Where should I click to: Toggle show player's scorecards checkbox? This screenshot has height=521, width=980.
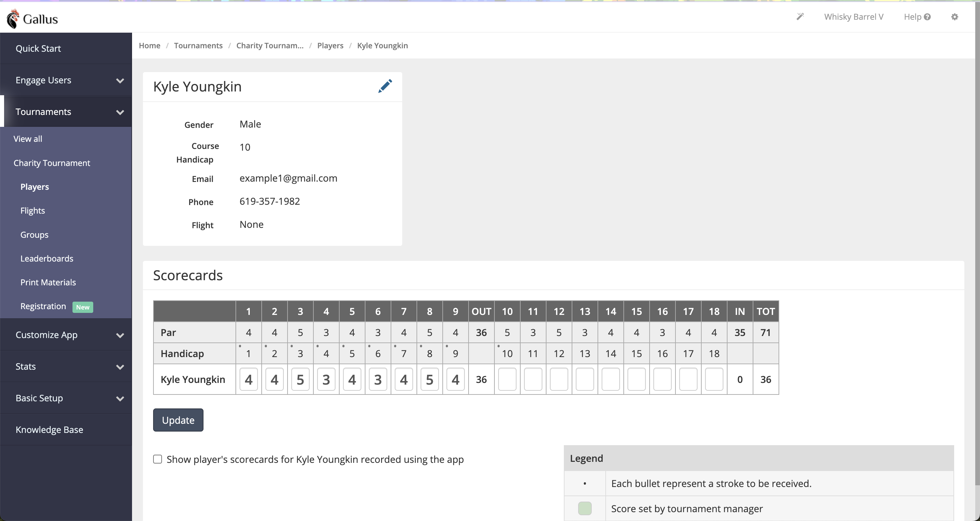(158, 459)
